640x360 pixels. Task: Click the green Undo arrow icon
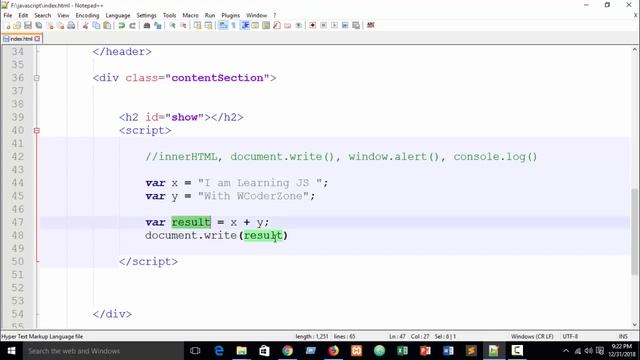[x=122, y=25]
